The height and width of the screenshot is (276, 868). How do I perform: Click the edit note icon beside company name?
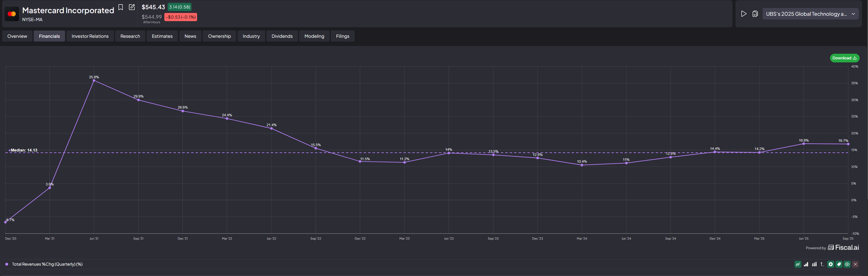pyautogui.click(x=132, y=7)
